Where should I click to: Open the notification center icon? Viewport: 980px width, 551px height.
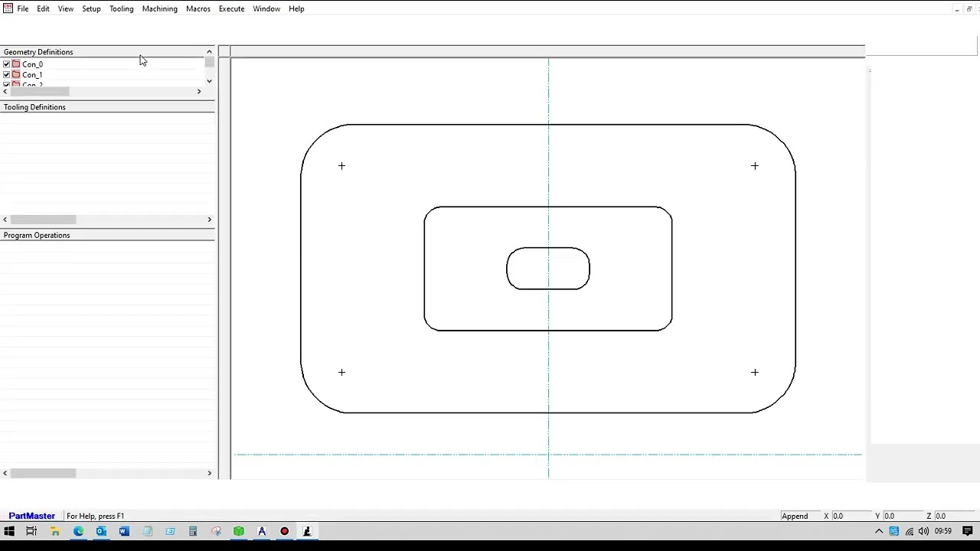[x=969, y=531]
